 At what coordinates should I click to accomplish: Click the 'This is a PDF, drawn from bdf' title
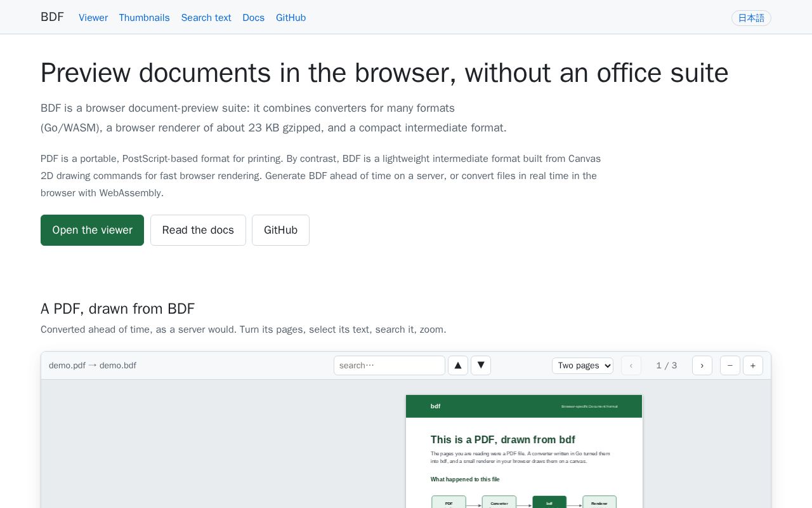[x=503, y=439]
